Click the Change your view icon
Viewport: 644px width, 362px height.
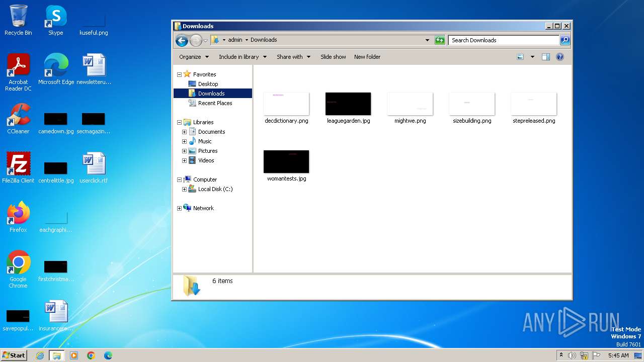[520, 57]
